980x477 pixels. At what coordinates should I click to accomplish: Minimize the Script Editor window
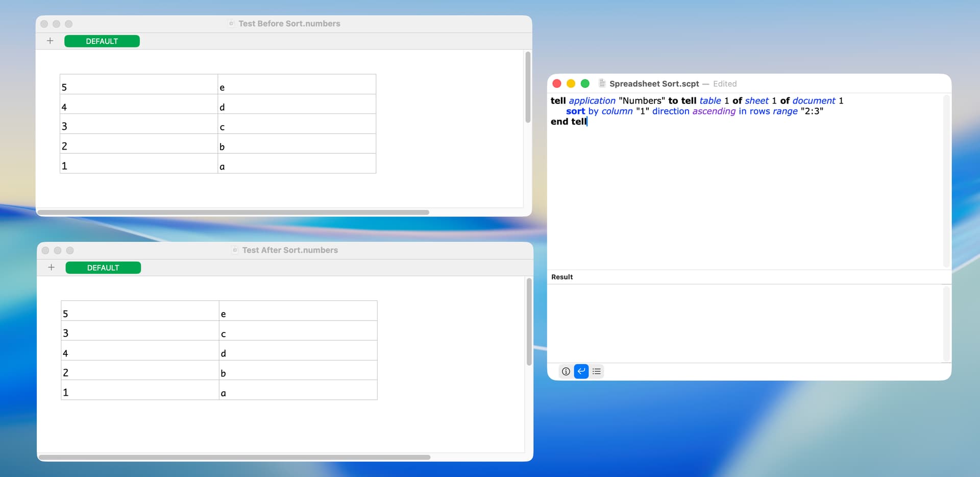(571, 84)
